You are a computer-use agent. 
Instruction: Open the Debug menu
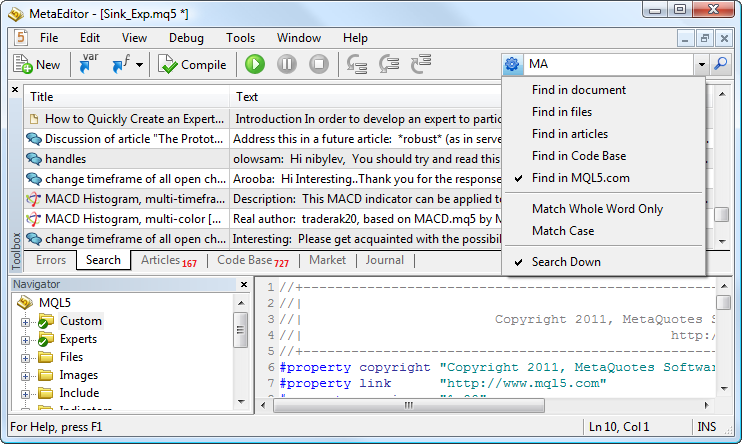pos(186,38)
